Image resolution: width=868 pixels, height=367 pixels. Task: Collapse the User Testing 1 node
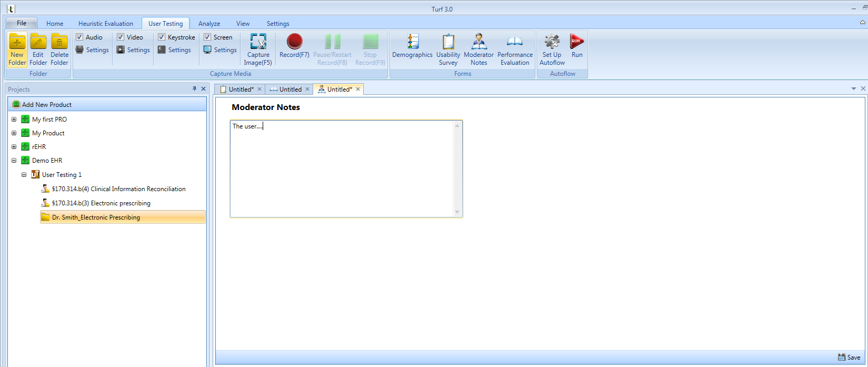pyautogui.click(x=24, y=175)
